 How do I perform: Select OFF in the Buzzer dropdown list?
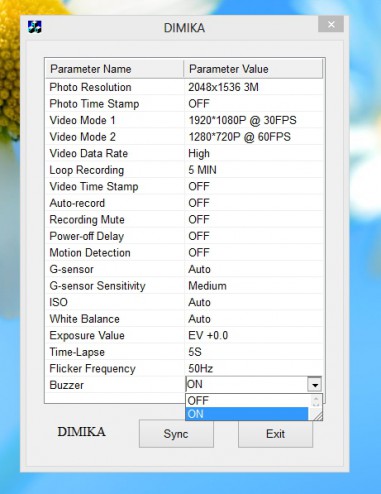pos(248,400)
